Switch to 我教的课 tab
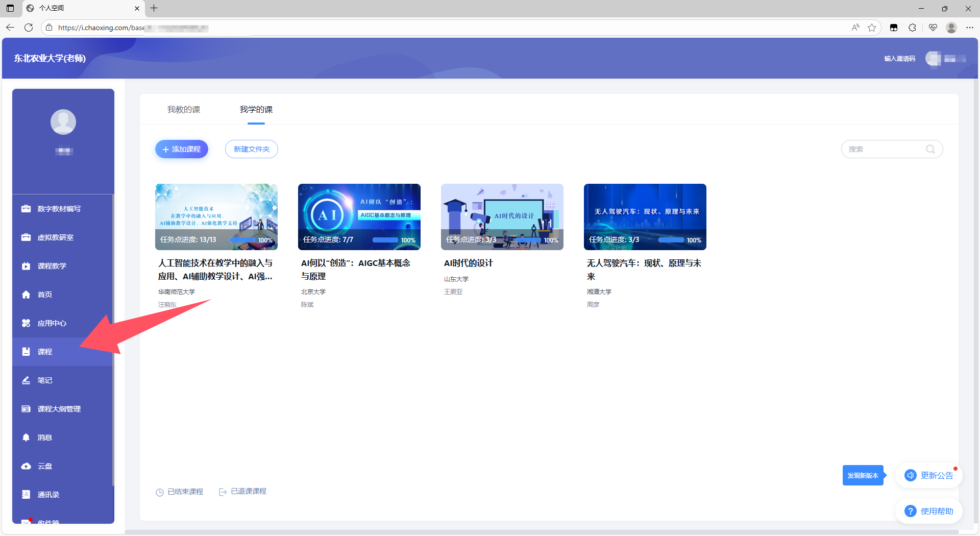This screenshot has height=536, width=980. pos(184,110)
